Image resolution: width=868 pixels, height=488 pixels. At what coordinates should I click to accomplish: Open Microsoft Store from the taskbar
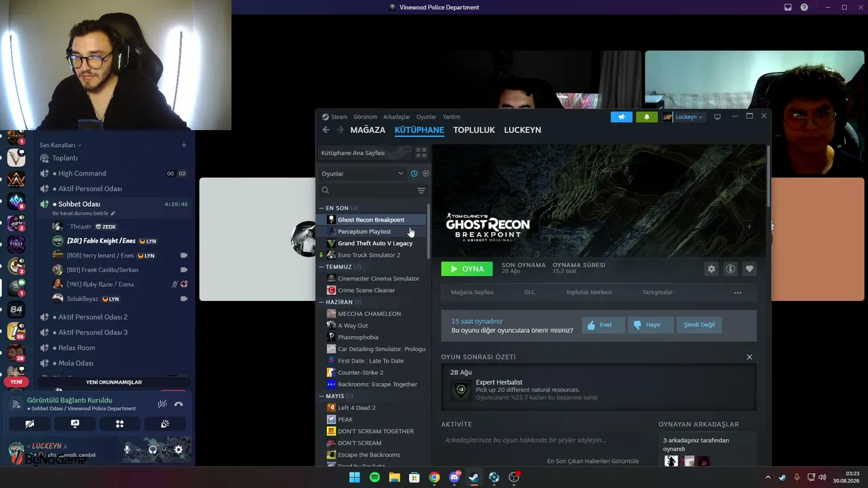click(414, 477)
